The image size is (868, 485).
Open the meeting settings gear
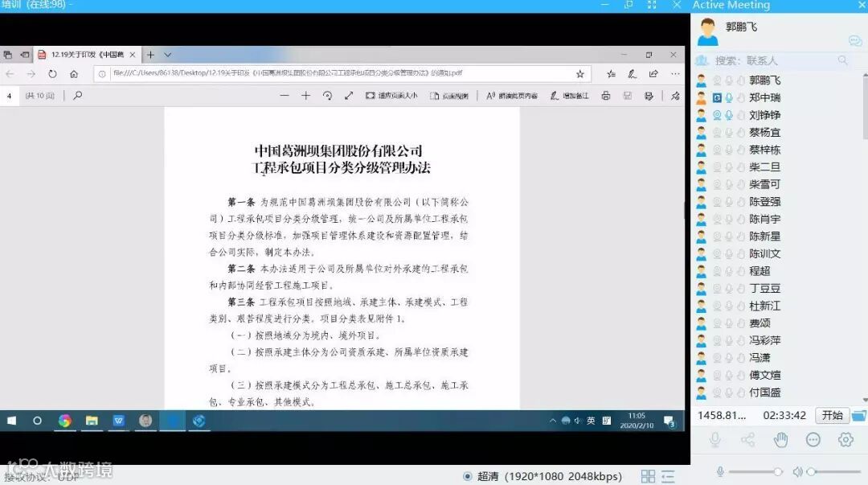pos(845,440)
